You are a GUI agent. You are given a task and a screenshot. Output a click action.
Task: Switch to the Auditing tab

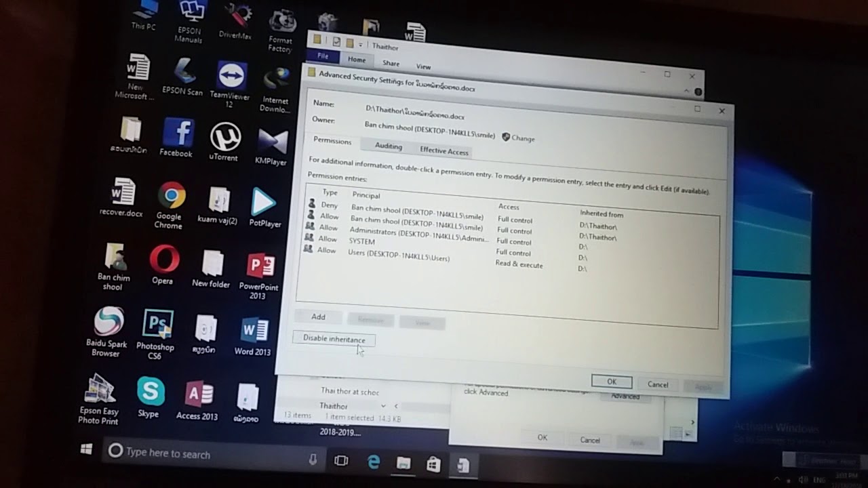389,146
